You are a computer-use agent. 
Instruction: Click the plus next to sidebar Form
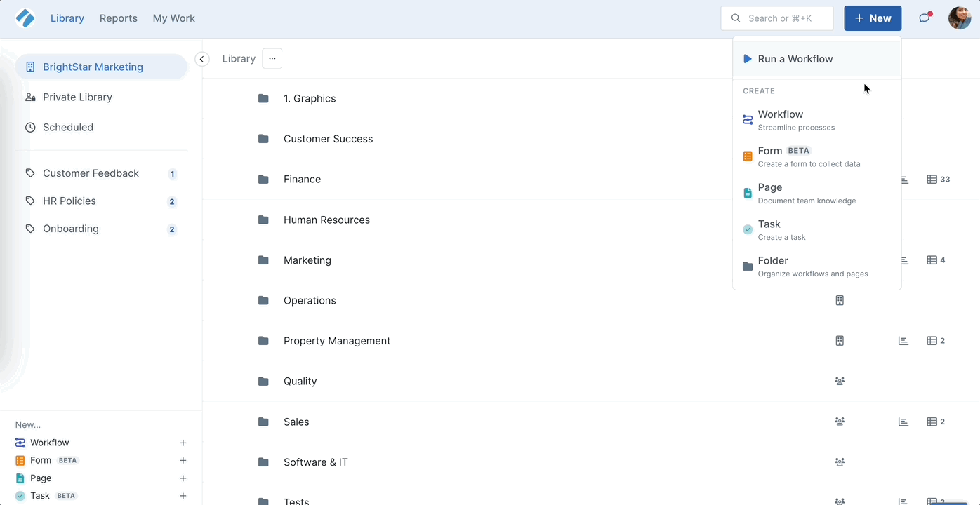point(183,461)
